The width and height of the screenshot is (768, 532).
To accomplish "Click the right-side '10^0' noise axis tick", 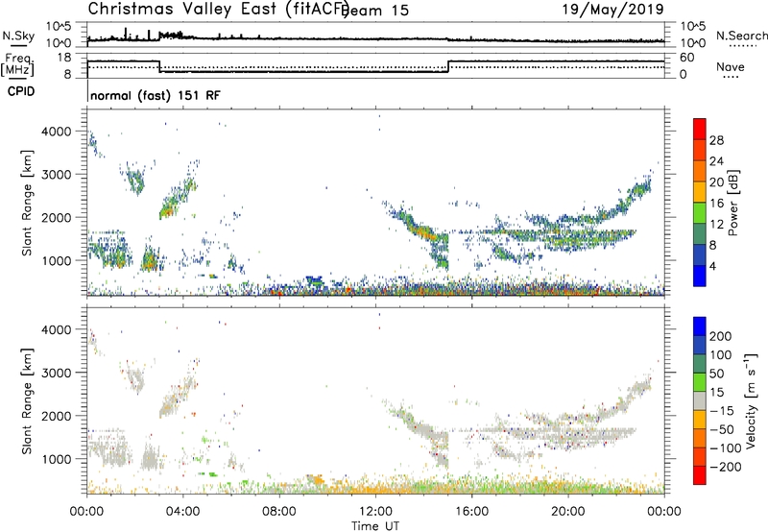I will [693, 43].
